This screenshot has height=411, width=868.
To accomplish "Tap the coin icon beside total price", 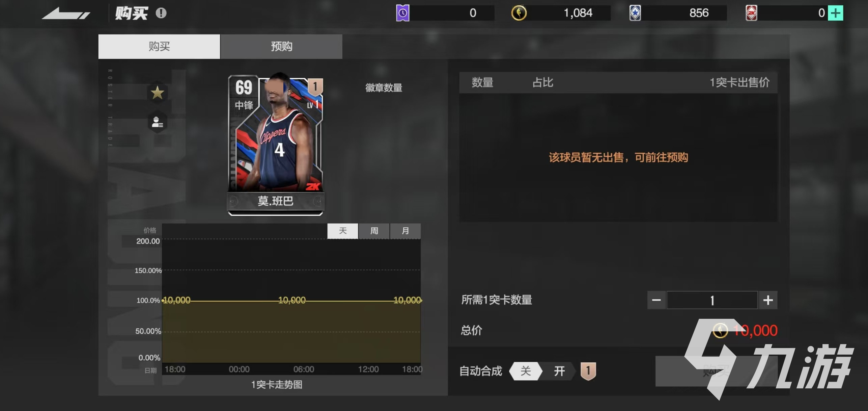I will tap(720, 330).
